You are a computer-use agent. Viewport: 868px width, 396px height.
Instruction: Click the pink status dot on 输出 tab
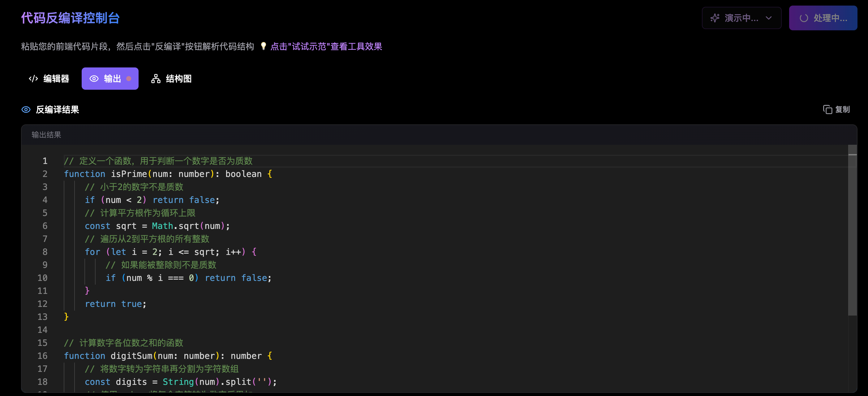point(129,79)
